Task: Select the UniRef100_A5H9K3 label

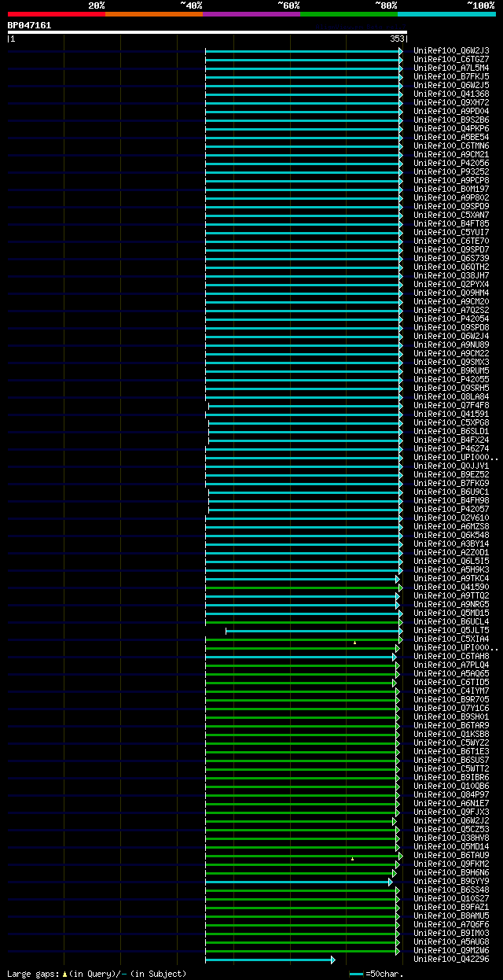Action: pos(451,569)
